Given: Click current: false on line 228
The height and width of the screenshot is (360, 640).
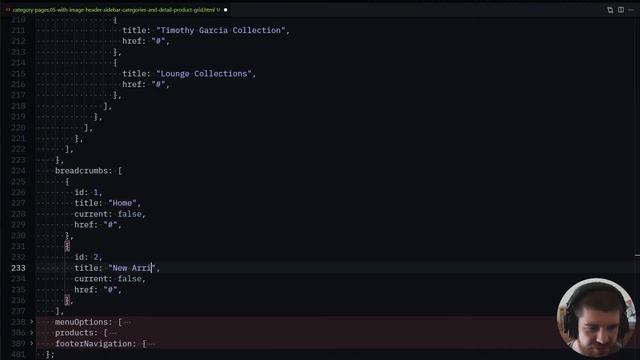Looking at the screenshot, I should pos(110,214).
